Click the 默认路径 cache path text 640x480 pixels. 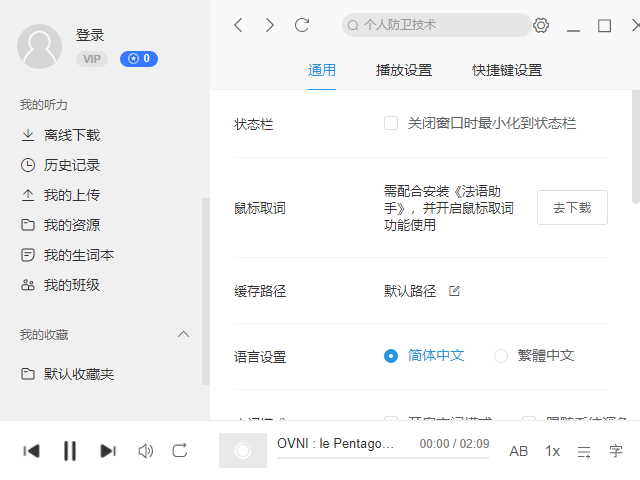point(410,291)
